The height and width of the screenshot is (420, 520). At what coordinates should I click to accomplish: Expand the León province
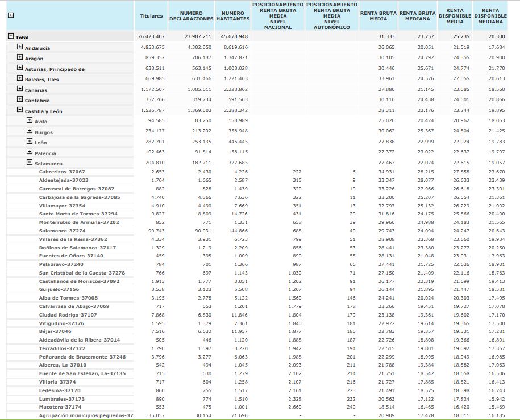click(30, 142)
